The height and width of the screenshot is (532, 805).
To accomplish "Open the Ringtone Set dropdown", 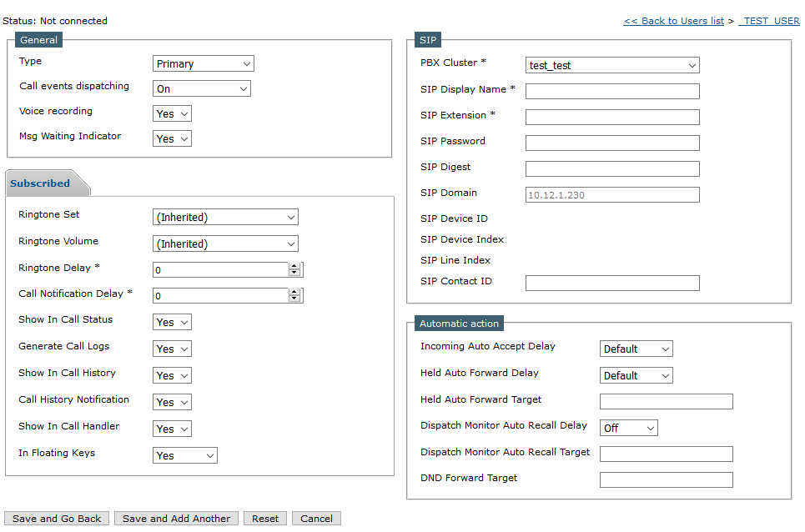I will click(225, 217).
